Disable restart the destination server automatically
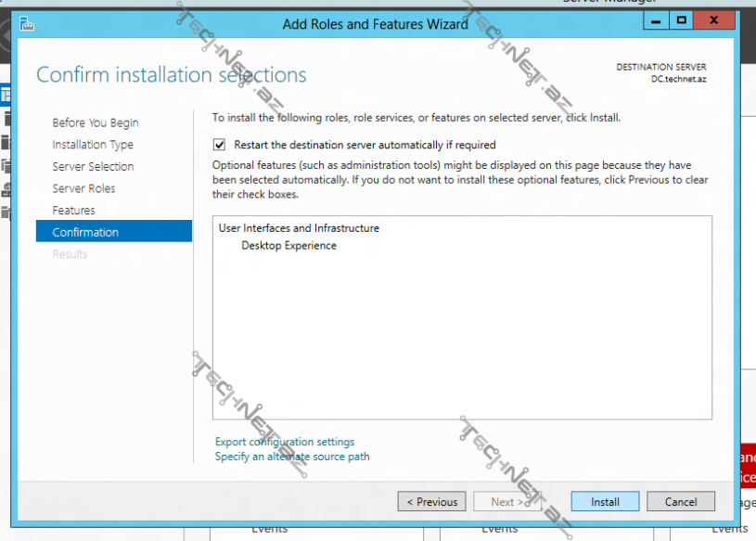This screenshot has width=756, height=541. (219, 145)
